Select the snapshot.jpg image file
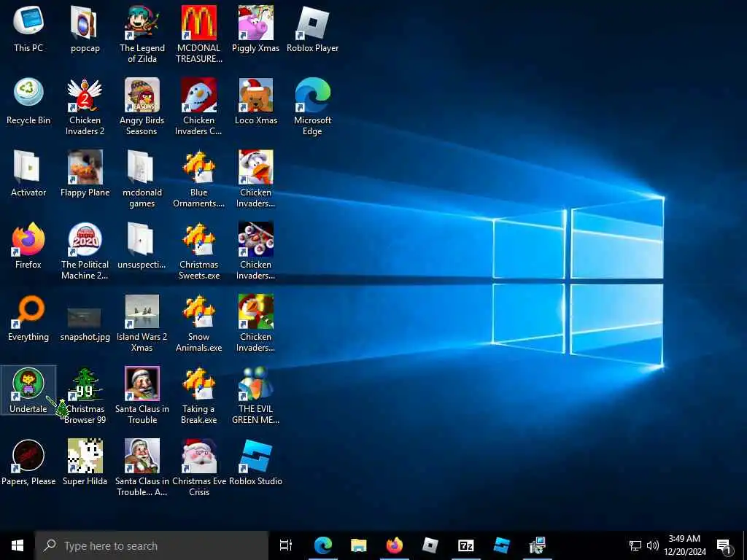747x560 pixels. coord(85,324)
